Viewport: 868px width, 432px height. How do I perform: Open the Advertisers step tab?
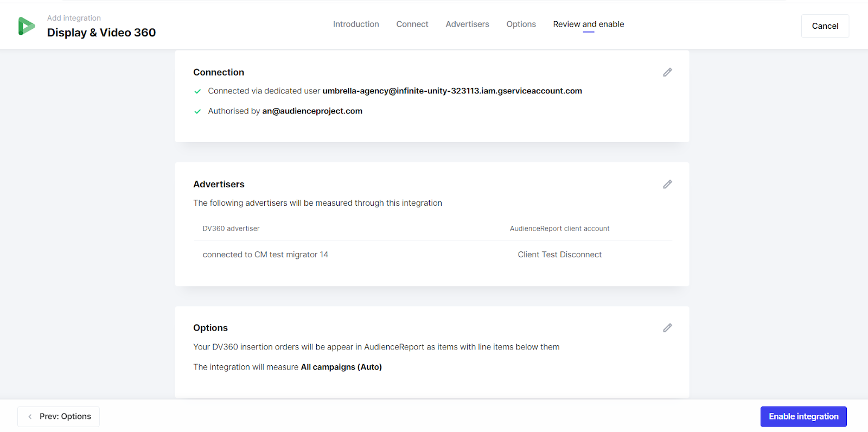click(467, 24)
